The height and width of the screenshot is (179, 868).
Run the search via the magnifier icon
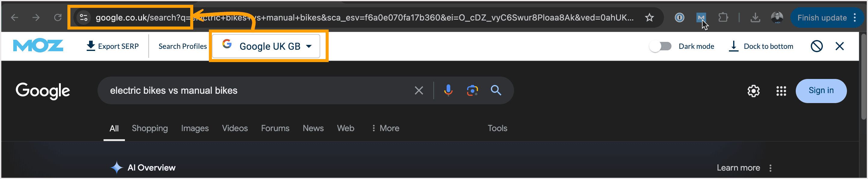click(x=496, y=90)
